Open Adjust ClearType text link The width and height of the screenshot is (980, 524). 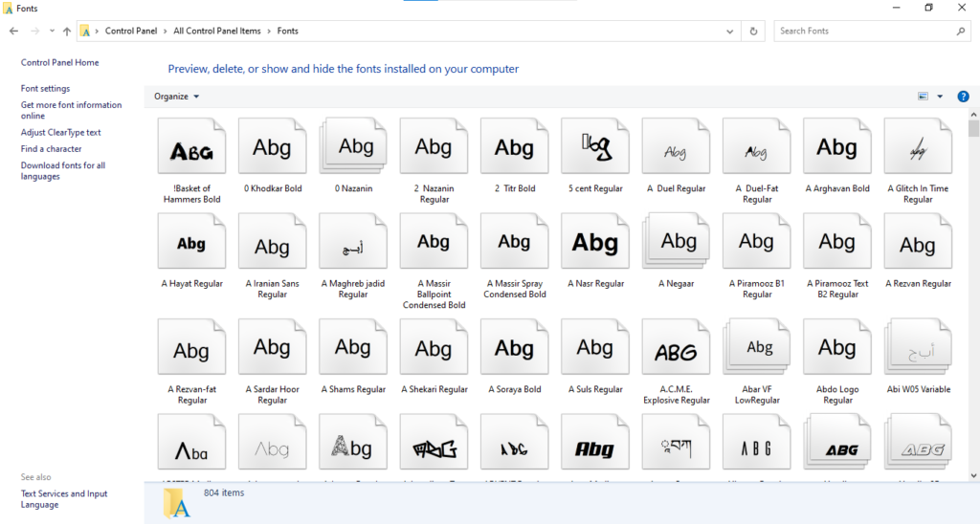pyautogui.click(x=60, y=132)
